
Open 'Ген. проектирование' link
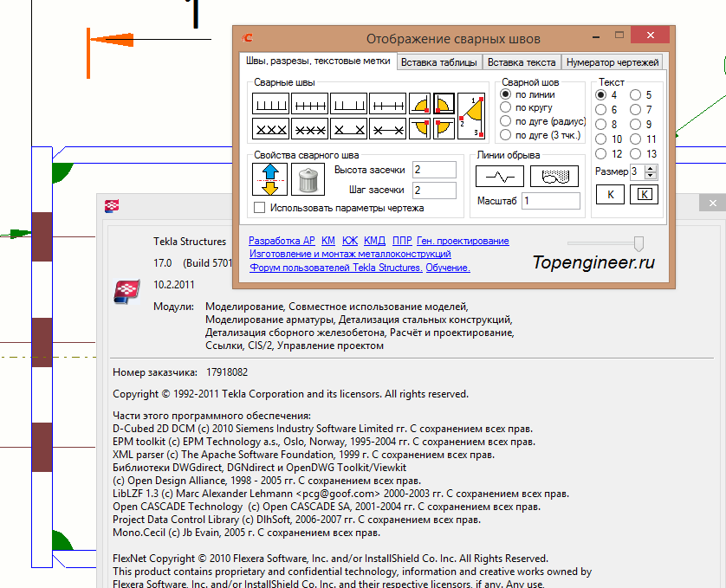pos(463,241)
